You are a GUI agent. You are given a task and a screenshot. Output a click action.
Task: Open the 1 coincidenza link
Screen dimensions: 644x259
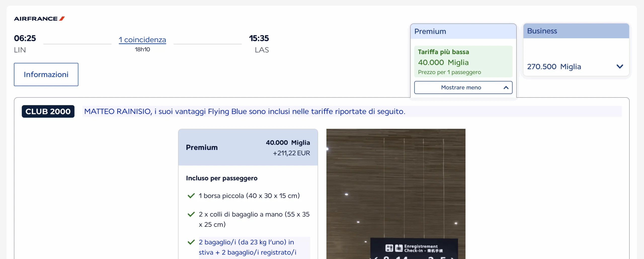[142, 40]
